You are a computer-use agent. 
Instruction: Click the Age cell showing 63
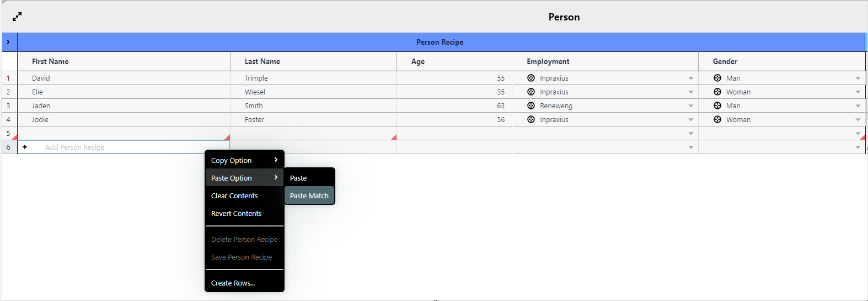click(454, 105)
